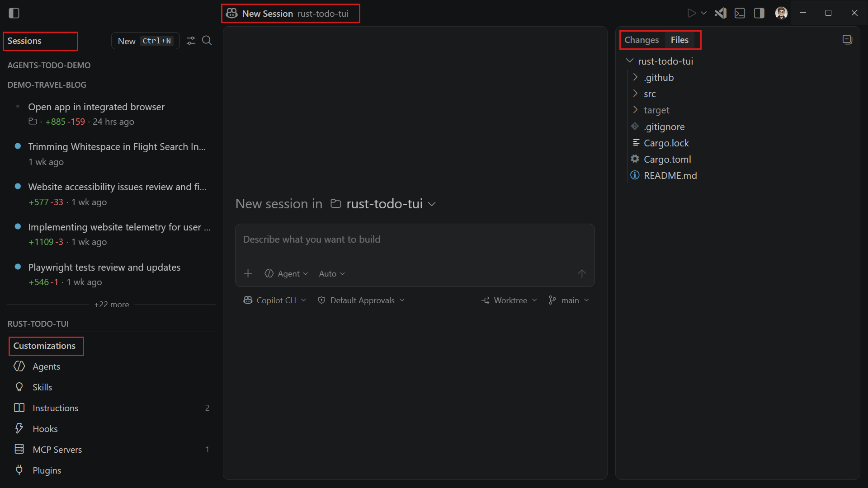Collapse the rust-todo-tui file tree
Viewport: 868px width, 488px height.
pyautogui.click(x=630, y=61)
